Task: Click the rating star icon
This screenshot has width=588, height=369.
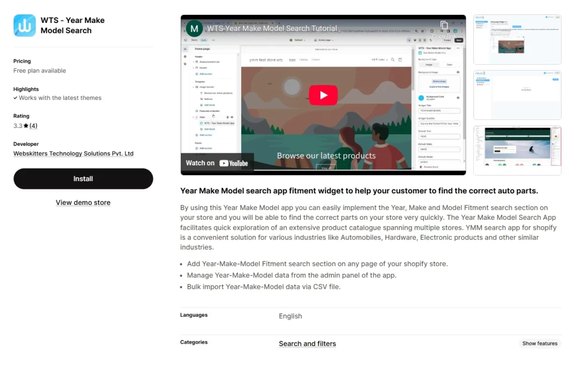Action: (x=26, y=126)
